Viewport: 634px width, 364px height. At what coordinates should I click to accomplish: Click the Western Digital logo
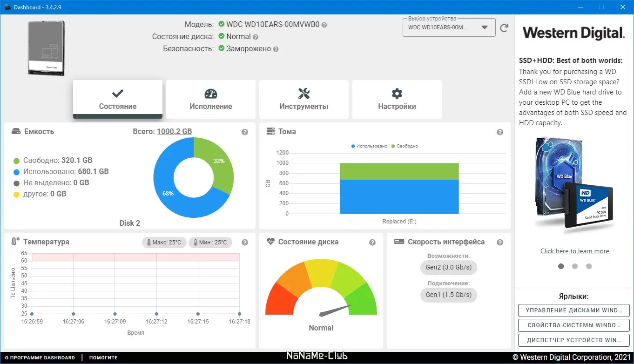pyautogui.click(x=574, y=33)
